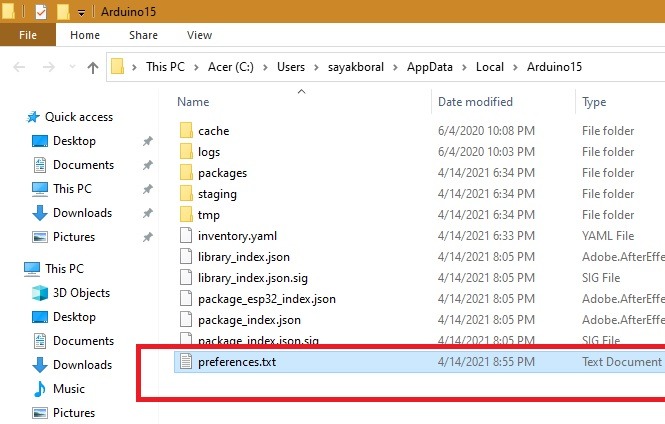Screen dimensions: 665x424
Task: Select the cache folder icon
Action: (x=186, y=130)
